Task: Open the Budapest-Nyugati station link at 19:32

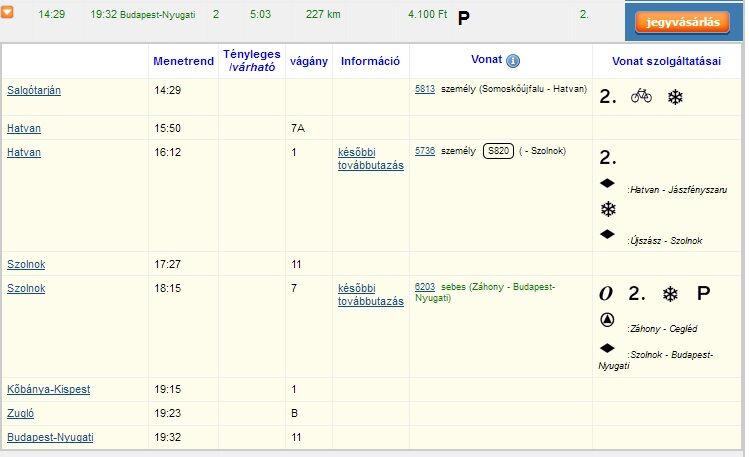Action: pyautogui.click(x=50, y=438)
